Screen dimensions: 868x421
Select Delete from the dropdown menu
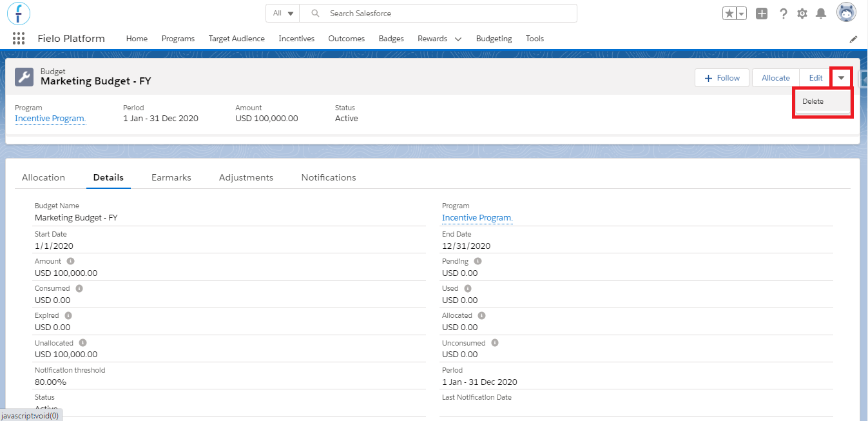coord(822,101)
